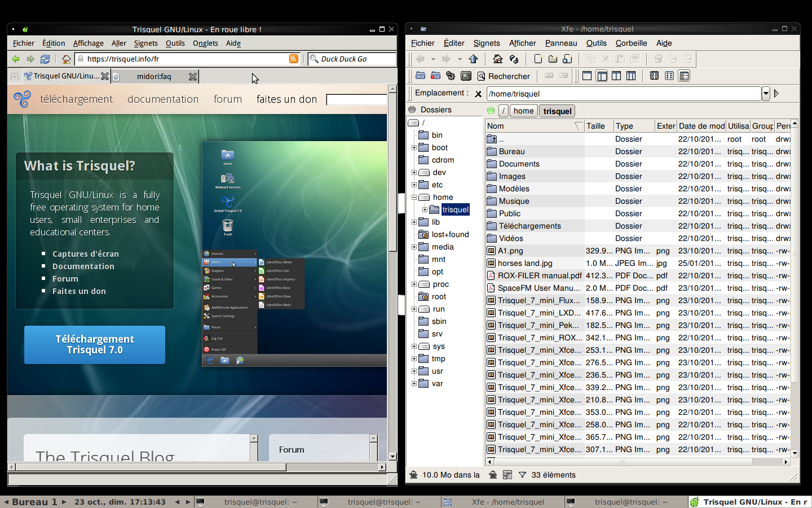
Task: Expand the var folder in tree
Action: (414, 383)
